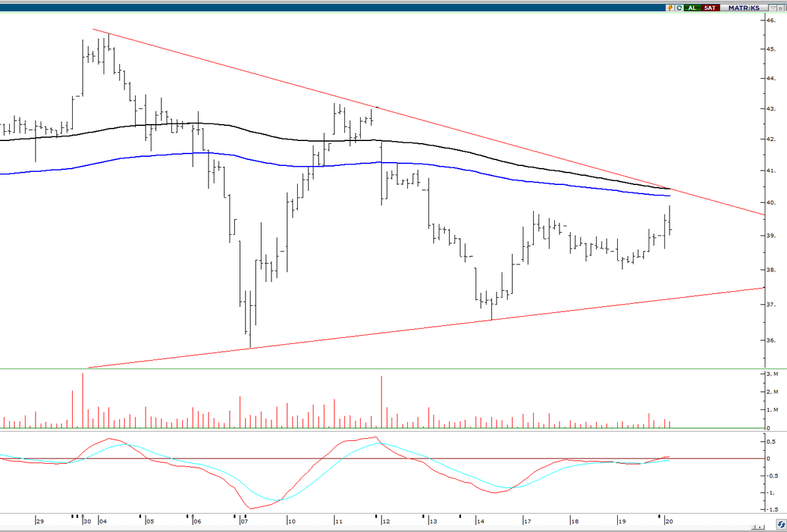Click the horizontal scrollbar right arrow

[759, 527]
